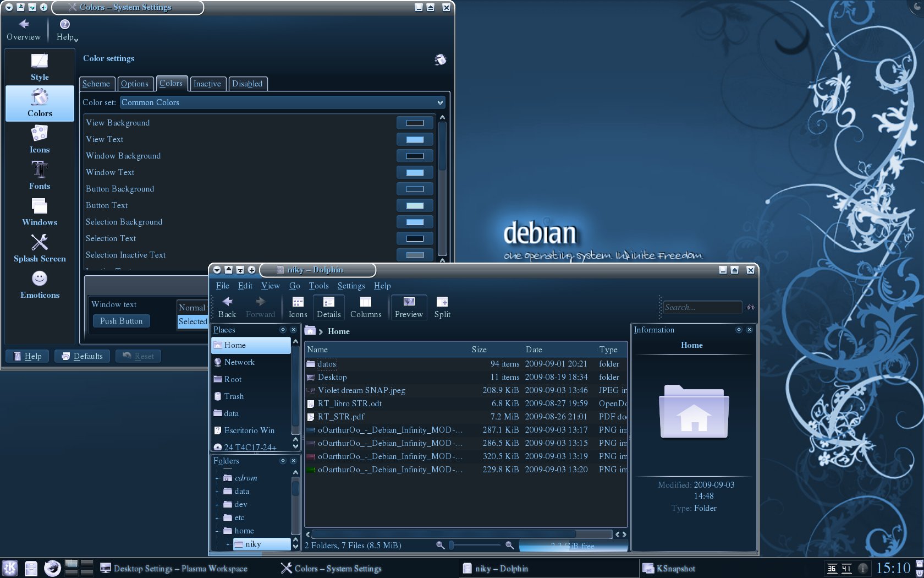Image resolution: width=924 pixels, height=578 pixels.
Task: Sort files by Size column header
Action: pos(479,350)
